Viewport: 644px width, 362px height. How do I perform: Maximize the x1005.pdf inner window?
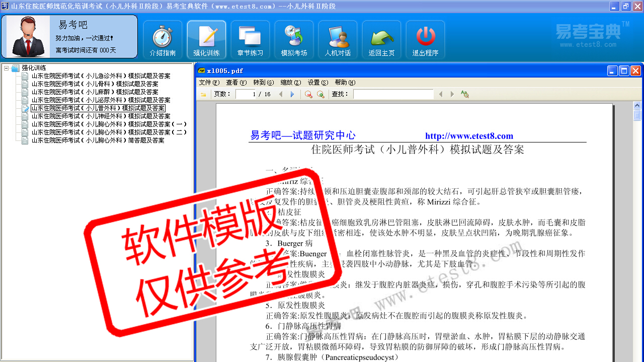coord(624,71)
